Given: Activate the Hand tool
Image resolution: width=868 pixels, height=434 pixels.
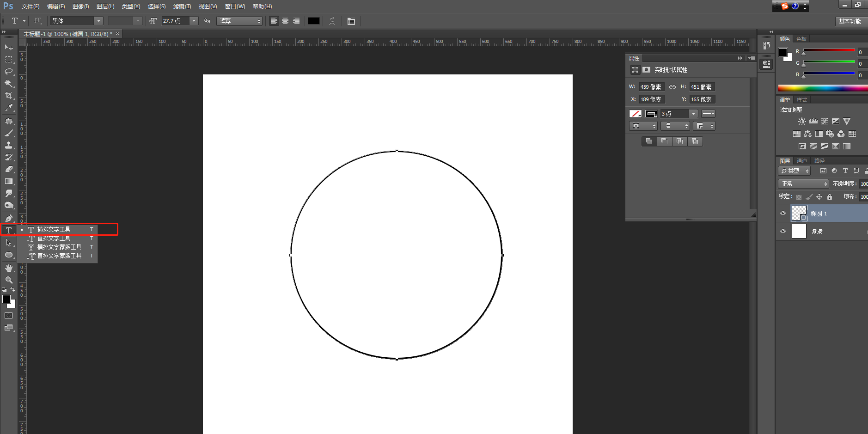Looking at the screenshot, I should click(8, 268).
